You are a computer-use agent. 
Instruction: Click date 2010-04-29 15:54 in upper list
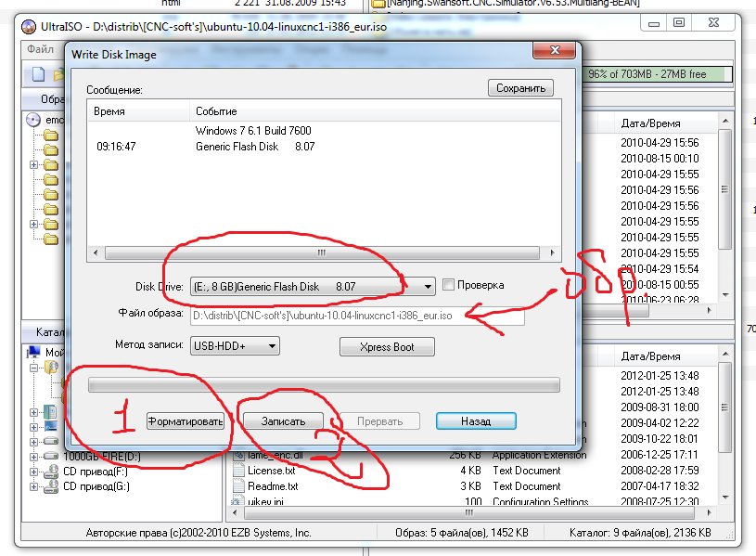pyautogui.click(x=660, y=269)
